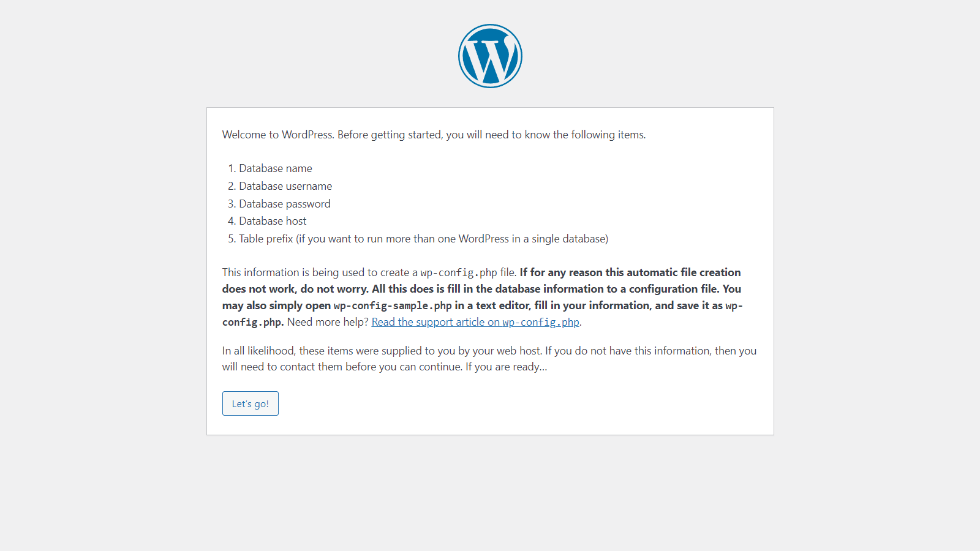Viewport: 980px width, 551px height.
Task: Click the Let's go! button
Action: (x=250, y=403)
